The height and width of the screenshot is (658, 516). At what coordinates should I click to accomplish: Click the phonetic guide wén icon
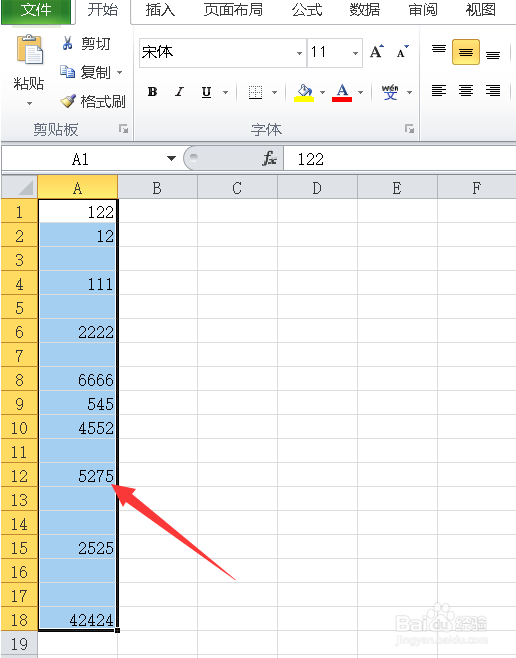(x=390, y=92)
